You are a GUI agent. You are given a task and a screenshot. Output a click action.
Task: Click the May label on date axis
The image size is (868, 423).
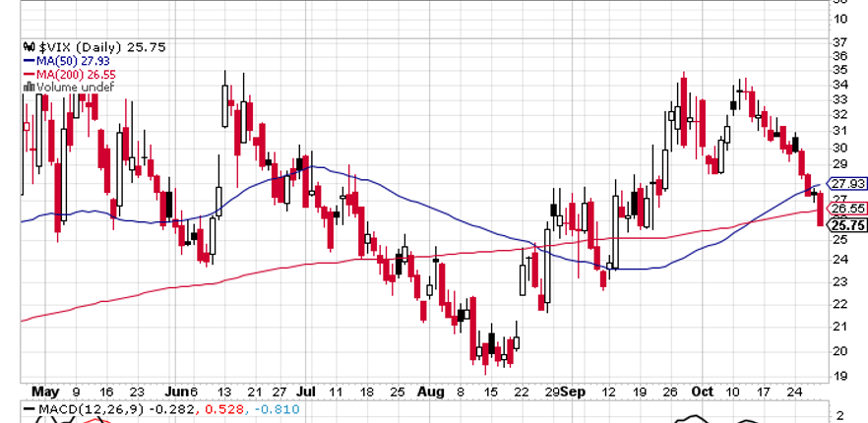click(45, 392)
